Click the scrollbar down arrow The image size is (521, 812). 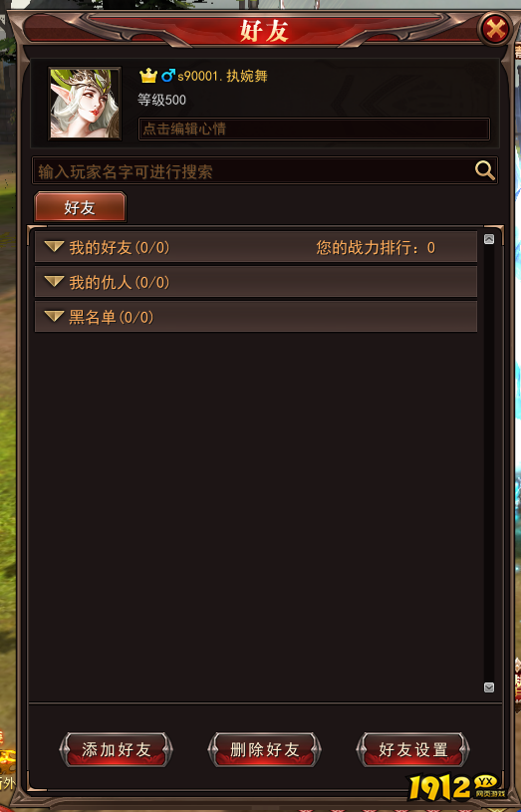[x=489, y=687]
